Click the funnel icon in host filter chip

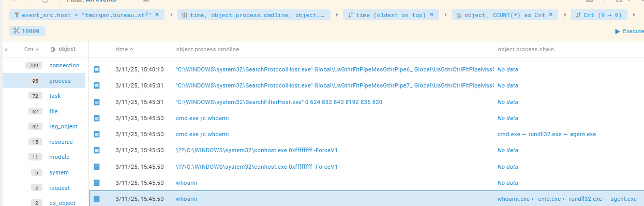tap(17, 15)
